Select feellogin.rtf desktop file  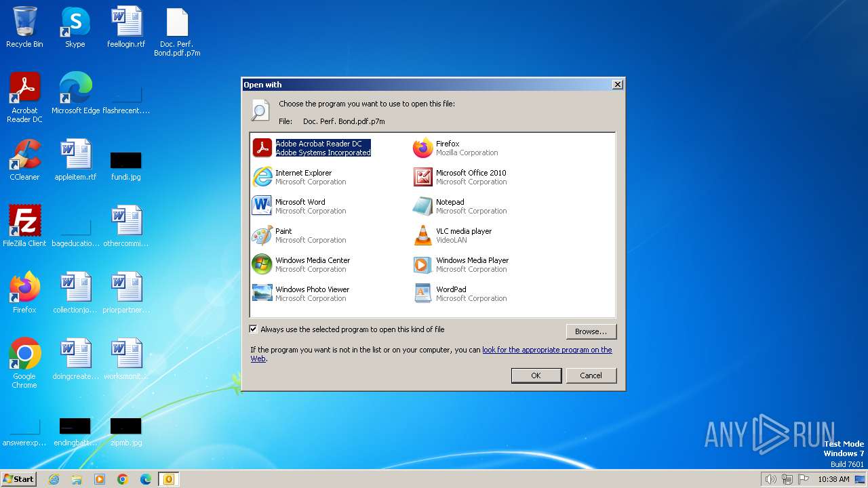pyautogui.click(x=126, y=27)
